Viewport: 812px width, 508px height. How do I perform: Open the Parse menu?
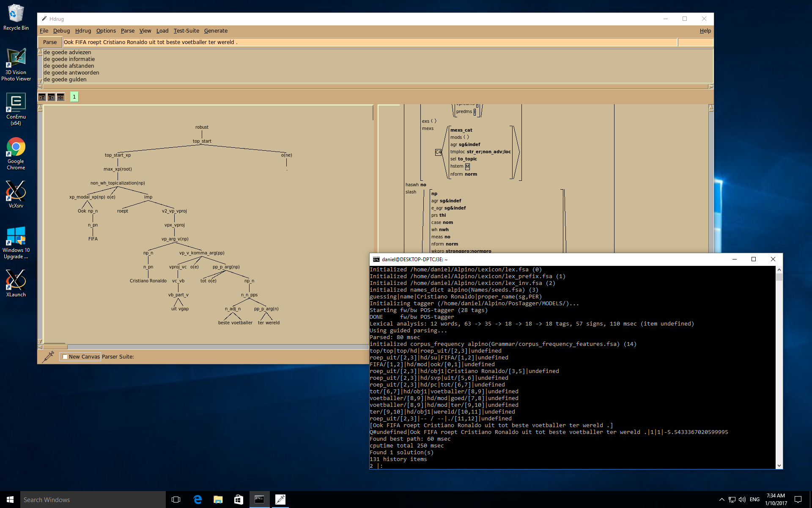pos(127,30)
